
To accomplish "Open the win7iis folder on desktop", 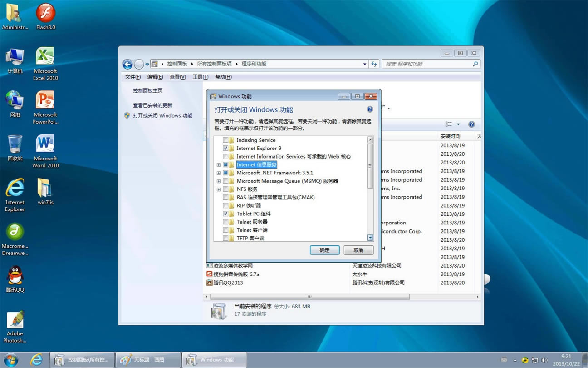I will click(45, 191).
